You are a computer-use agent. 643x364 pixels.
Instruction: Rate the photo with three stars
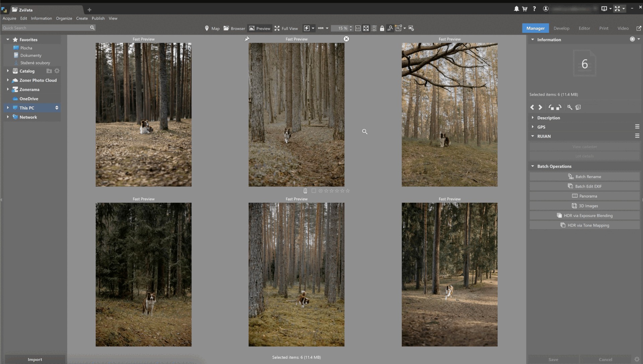(x=337, y=191)
